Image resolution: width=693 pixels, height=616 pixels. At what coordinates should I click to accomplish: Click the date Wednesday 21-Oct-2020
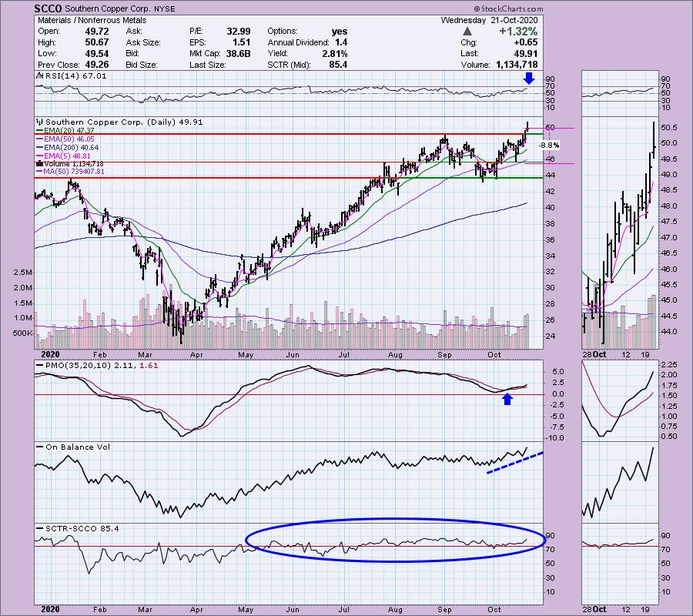click(489, 20)
